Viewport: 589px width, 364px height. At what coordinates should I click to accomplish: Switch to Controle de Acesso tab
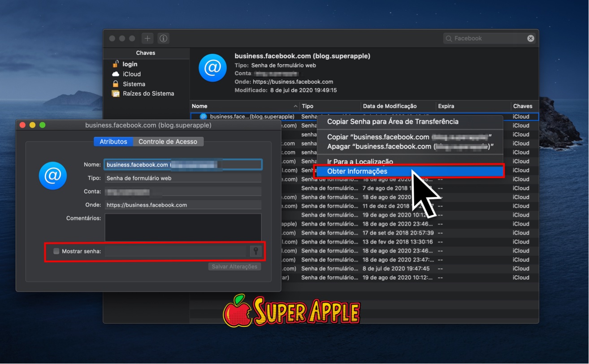point(168,141)
